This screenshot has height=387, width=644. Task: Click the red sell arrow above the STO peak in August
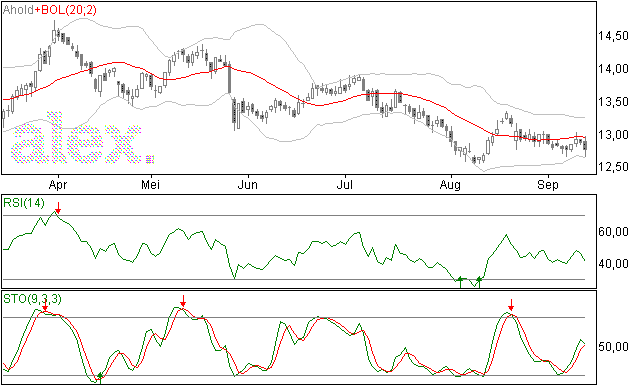click(x=511, y=305)
